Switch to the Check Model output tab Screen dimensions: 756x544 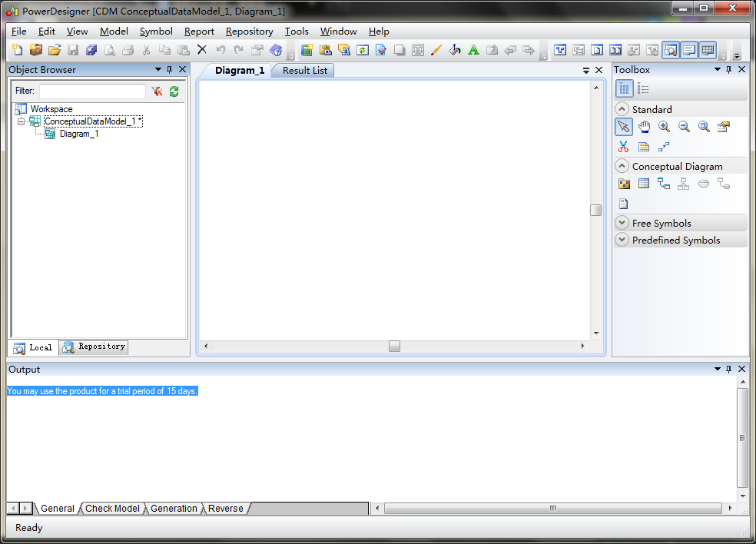coord(112,509)
